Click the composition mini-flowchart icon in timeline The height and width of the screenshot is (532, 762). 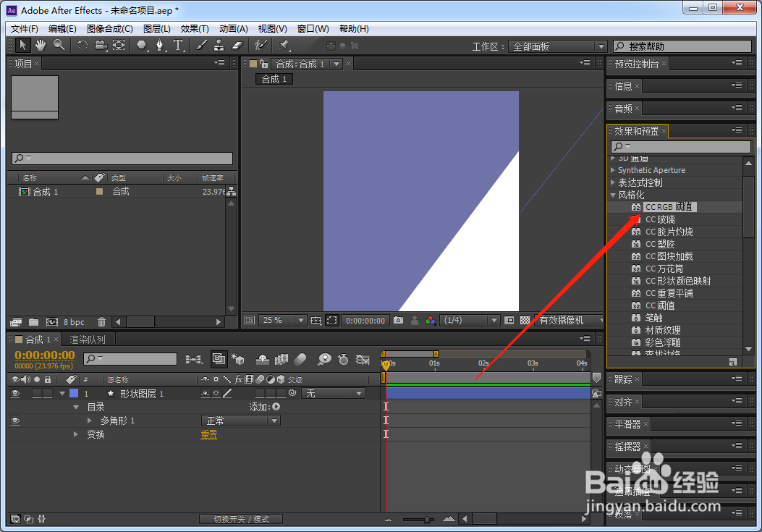click(x=194, y=359)
